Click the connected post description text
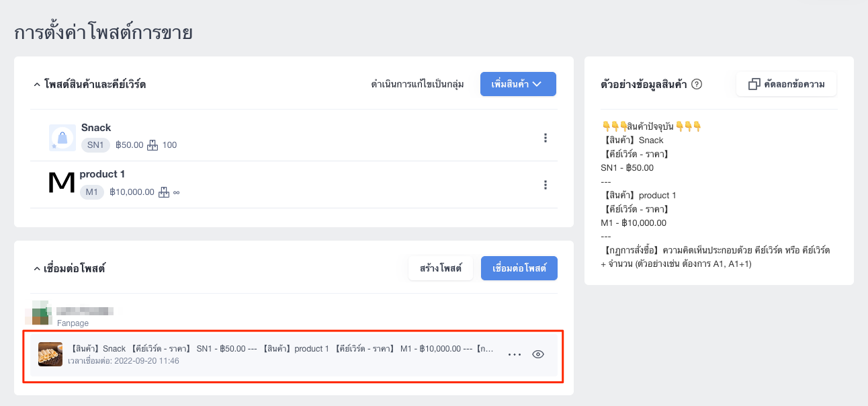The image size is (868, 406). click(x=281, y=349)
